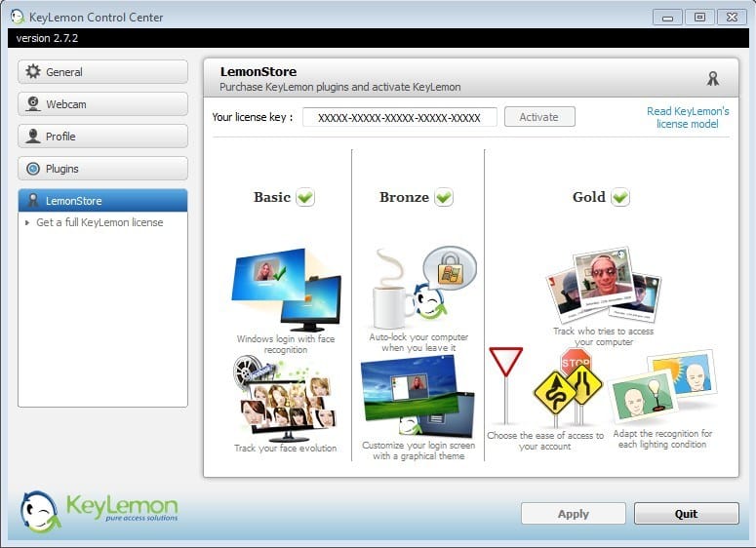Click the LemonStore ribbon icon in sidebar
Screen dimensions: 756x548
point(33,201)
